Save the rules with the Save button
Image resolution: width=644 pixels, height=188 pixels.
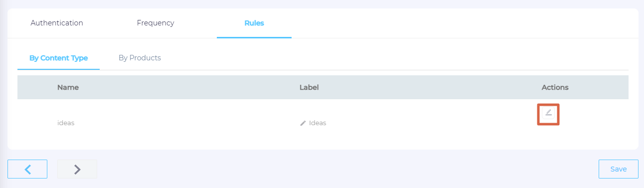click(x=619, y=169)
